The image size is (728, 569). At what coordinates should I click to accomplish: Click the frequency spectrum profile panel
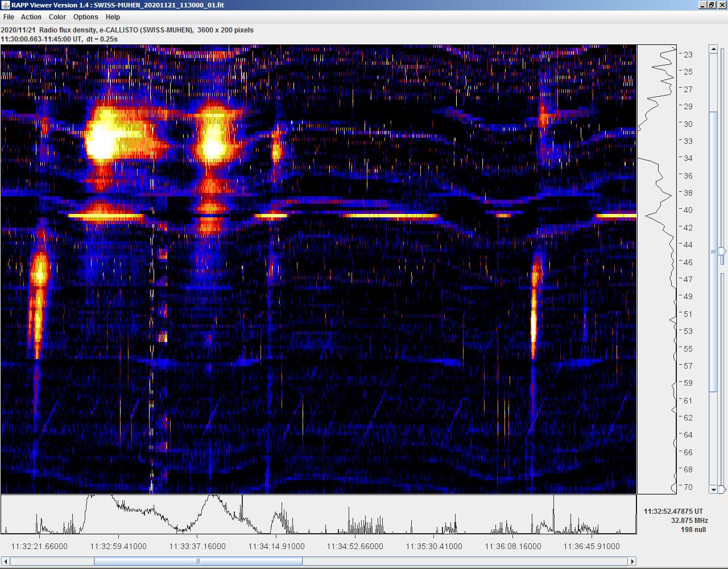pyautogui.click(x=657, y=269)
